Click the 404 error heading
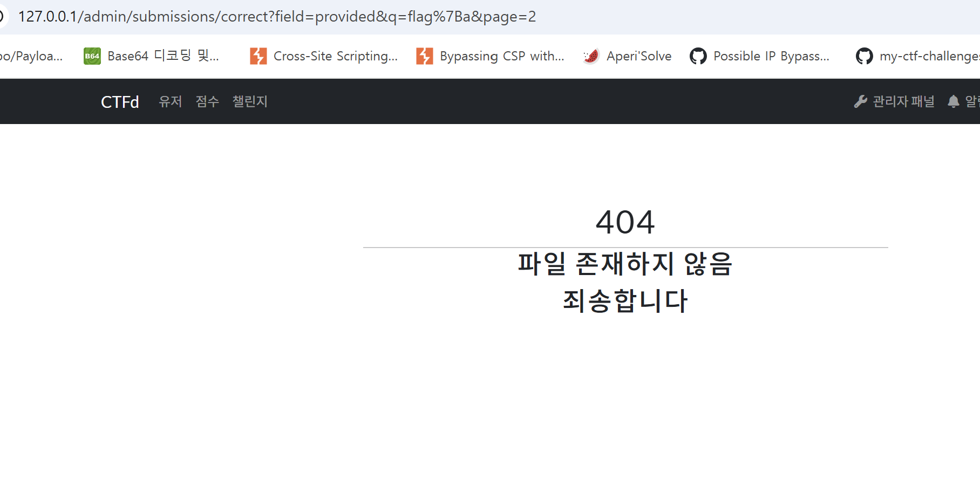 (x=625, y=222)
